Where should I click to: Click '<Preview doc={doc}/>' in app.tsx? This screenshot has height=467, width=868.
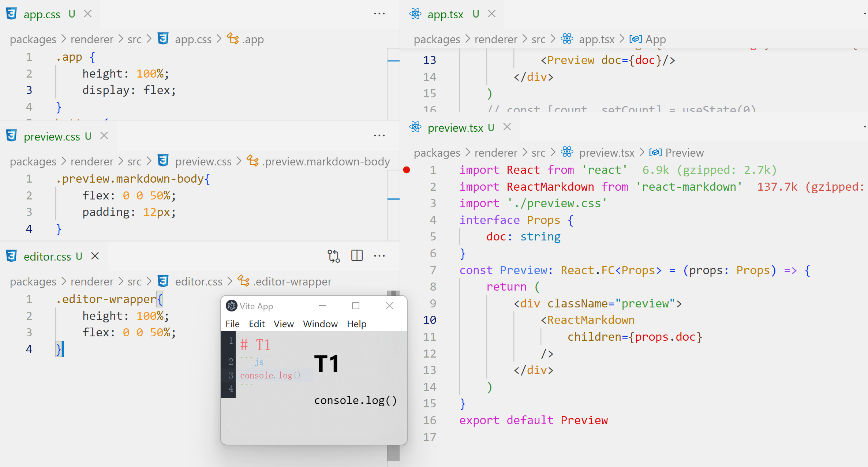coord(608,60)
